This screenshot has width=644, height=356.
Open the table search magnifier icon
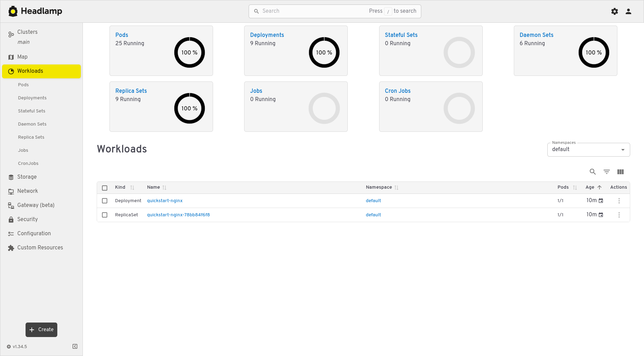(x=593, y=172)
